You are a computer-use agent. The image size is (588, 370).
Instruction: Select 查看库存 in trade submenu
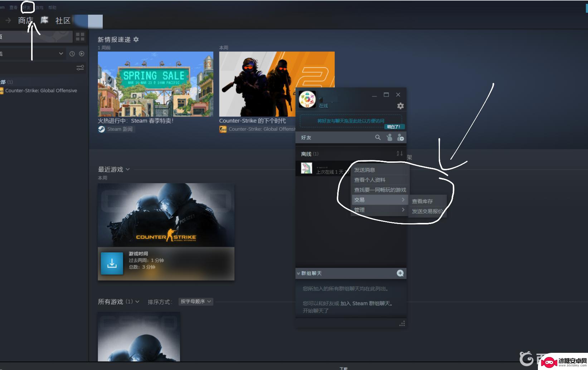(x=428, y=201)
